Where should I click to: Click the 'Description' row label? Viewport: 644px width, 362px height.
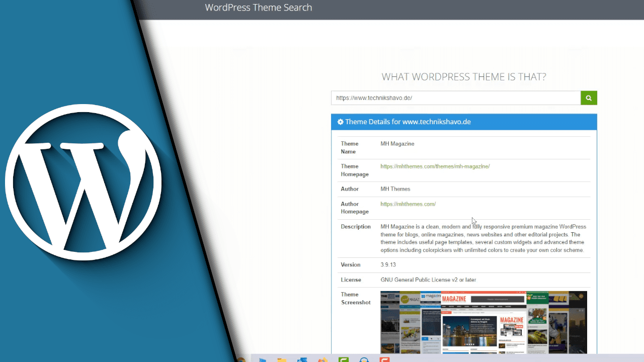(x=356, y=227)
